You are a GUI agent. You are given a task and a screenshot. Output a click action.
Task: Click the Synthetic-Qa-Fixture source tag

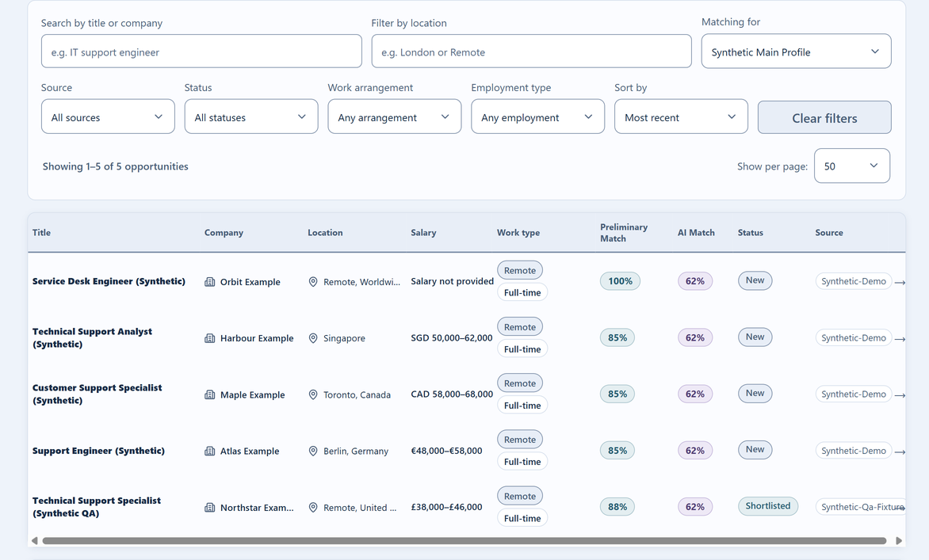click(861, 507)
